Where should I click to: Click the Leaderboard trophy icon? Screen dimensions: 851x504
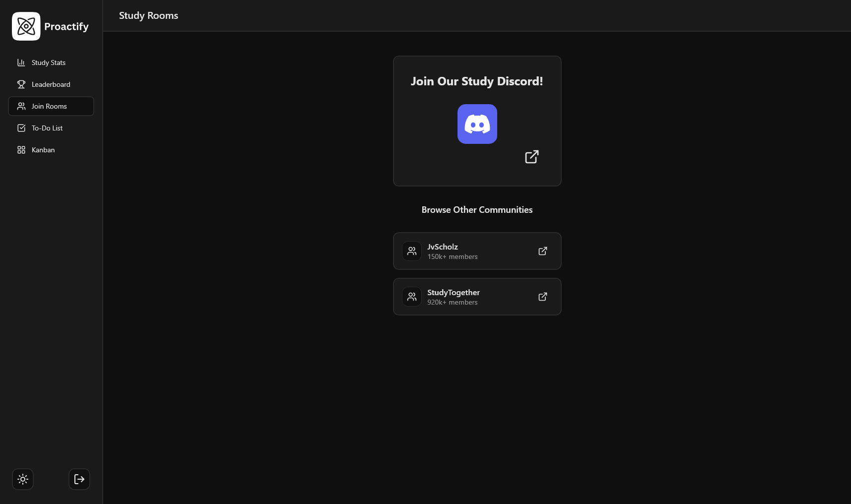click(21, 84)
